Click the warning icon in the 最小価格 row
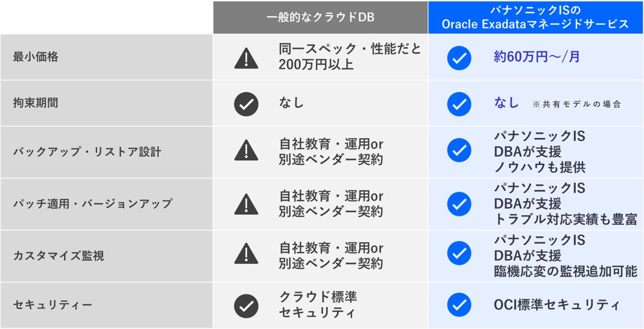Viewport: 644px width, 329px height. pos(246,57)
